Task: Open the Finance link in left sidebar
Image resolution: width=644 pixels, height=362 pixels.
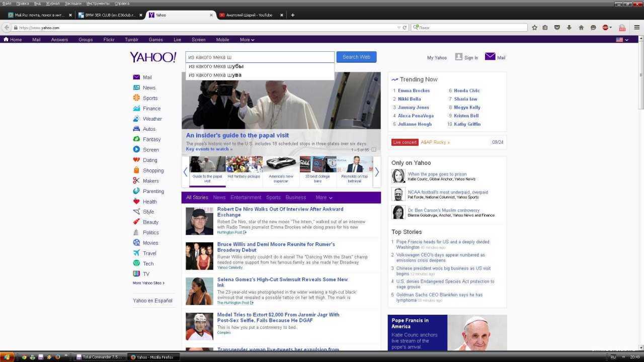Action: point(151,109)
